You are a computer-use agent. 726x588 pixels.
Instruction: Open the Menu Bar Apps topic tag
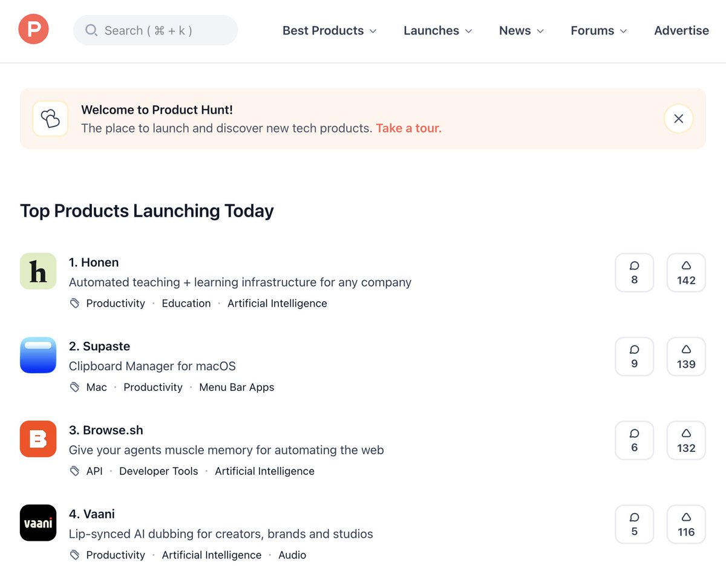pyautogui.click(x=237, y=387)
